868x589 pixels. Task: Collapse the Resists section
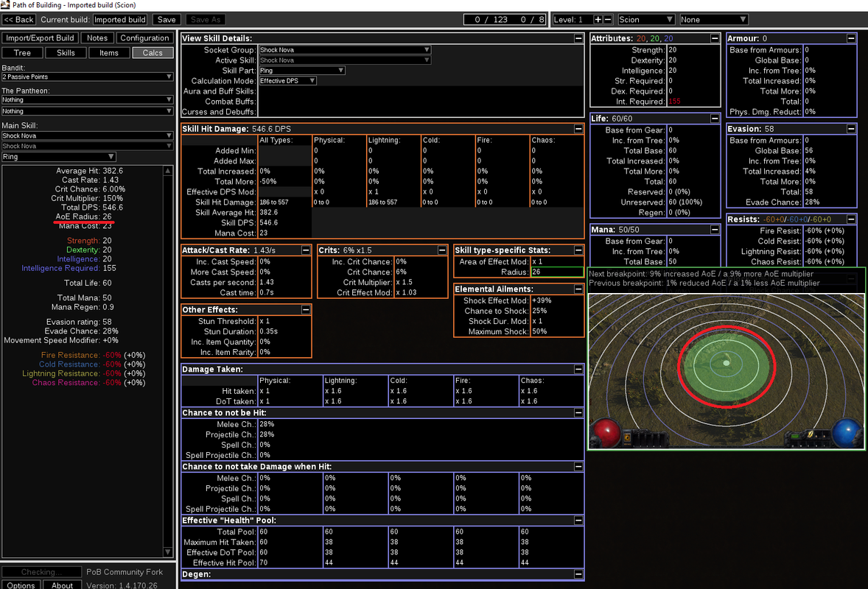pyautogui.click(x=851, y=219)
